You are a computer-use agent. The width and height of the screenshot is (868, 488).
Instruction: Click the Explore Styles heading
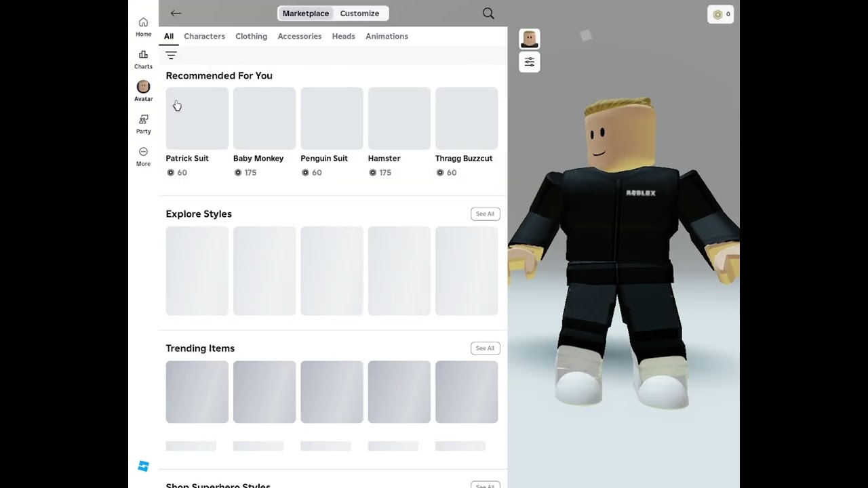[199, 214]
